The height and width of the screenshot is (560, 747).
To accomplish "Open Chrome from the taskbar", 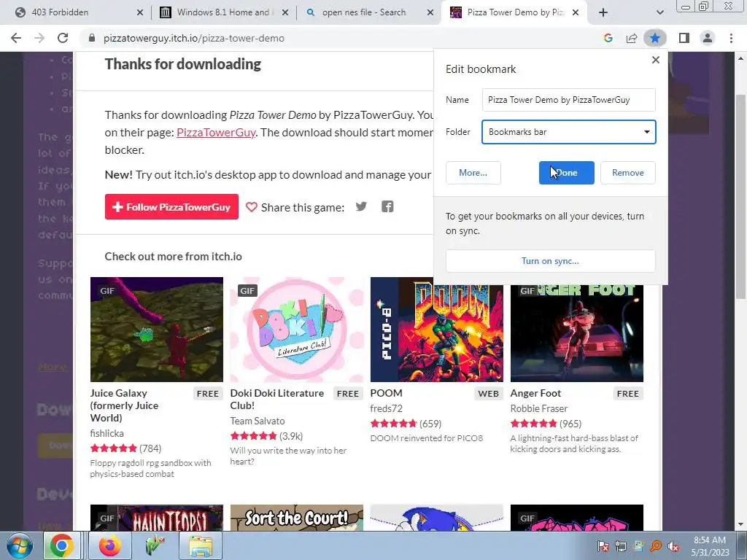I will [x=62, y=545].
